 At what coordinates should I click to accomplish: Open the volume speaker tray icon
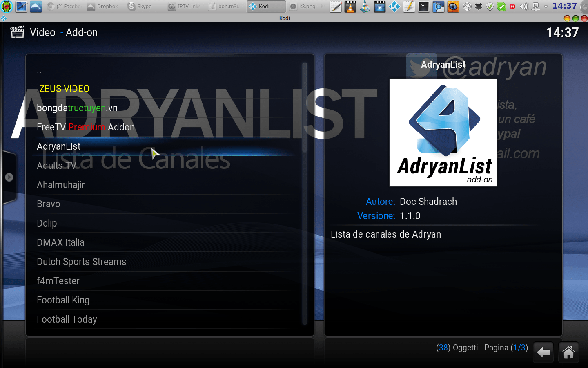pos(524,7)
